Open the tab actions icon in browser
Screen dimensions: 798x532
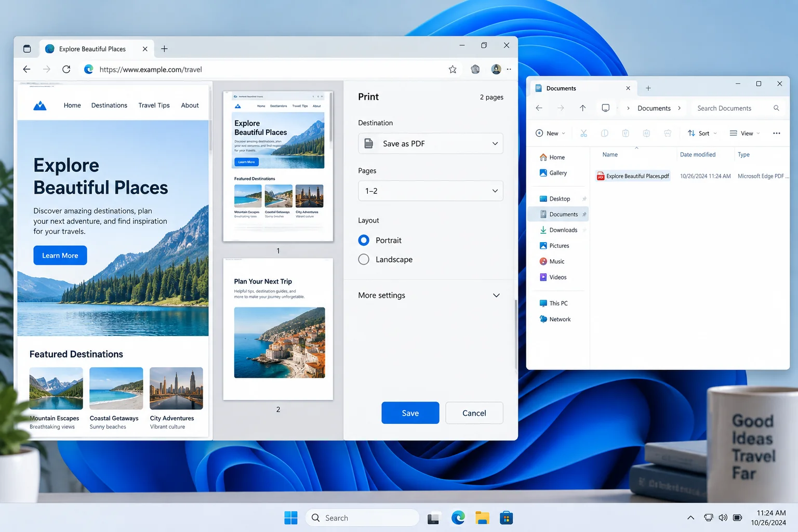coord(27,49)
